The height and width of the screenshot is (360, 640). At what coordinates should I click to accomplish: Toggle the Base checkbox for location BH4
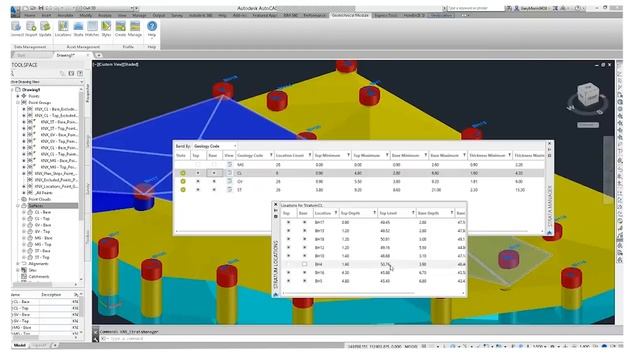pos(304,264)
